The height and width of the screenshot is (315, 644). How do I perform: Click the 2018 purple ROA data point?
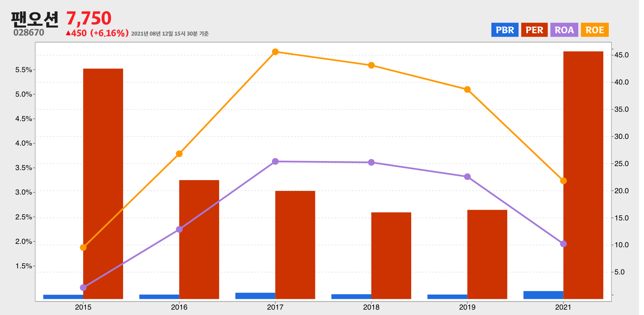[371, 162]
